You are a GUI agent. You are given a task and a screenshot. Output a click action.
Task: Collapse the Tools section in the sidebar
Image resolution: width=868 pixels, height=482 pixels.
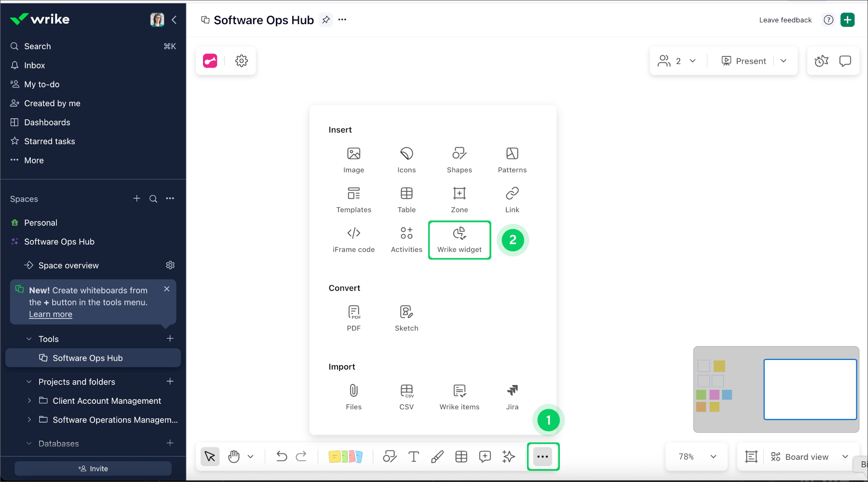click(28, 339)
